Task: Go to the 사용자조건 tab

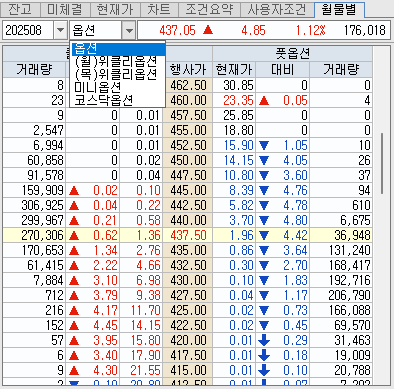Action: click(x=277, y=10)
